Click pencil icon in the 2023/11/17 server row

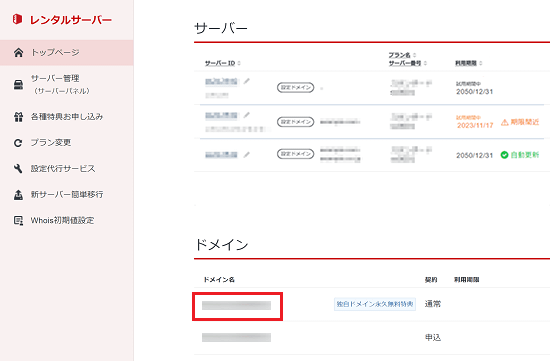point(247,115)
